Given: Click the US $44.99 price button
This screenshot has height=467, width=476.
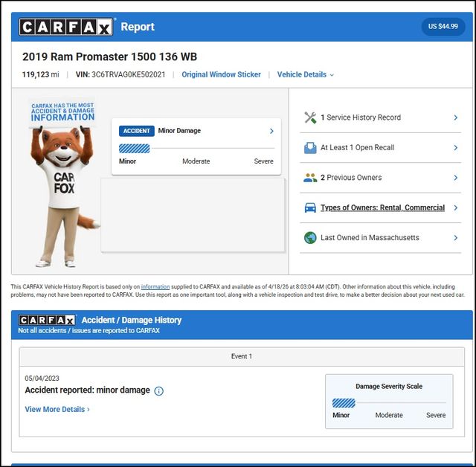Looking at the screenshot, I should (x=443, y=27).
